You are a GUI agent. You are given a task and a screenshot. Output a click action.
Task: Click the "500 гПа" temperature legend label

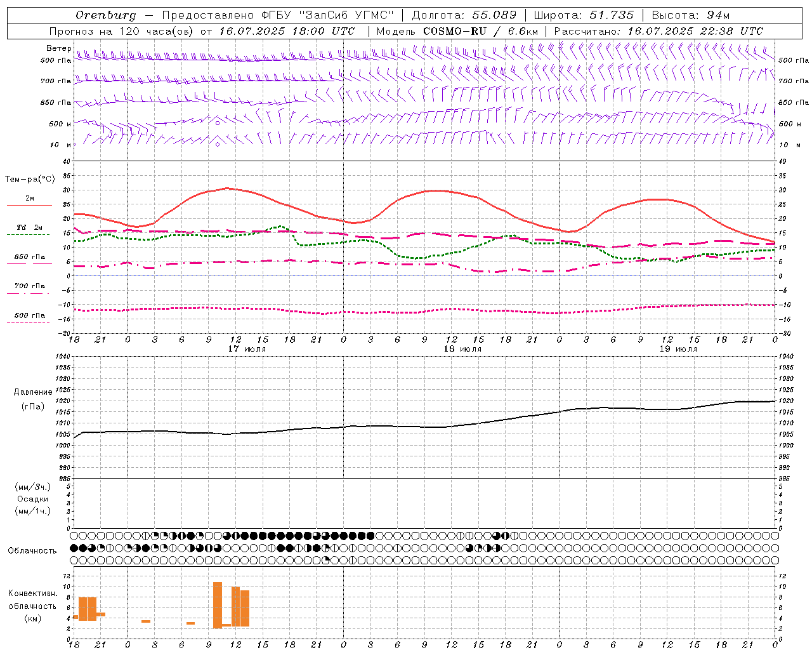[30, 315]
